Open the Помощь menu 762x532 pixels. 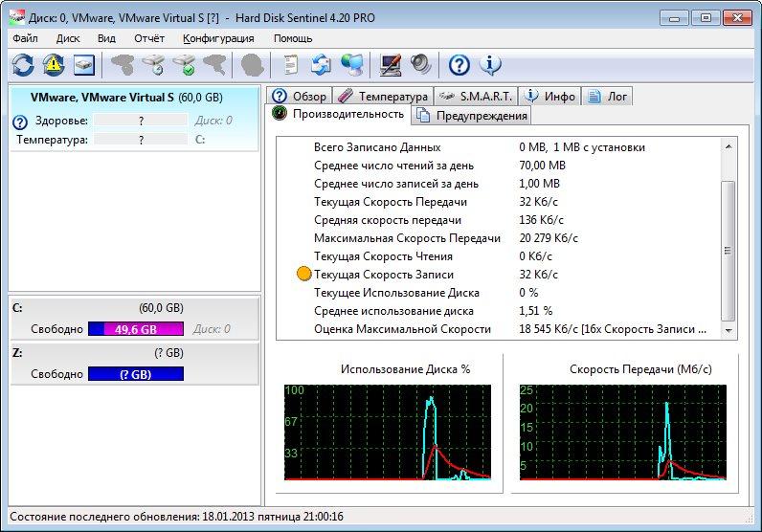293,38
